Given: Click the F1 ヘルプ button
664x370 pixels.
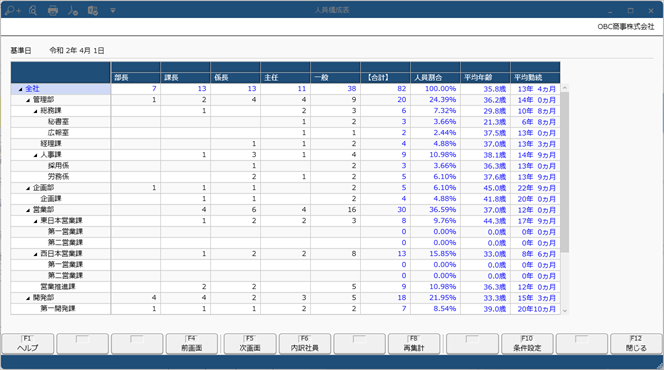Looking at the screenshot, I should 28,344.
